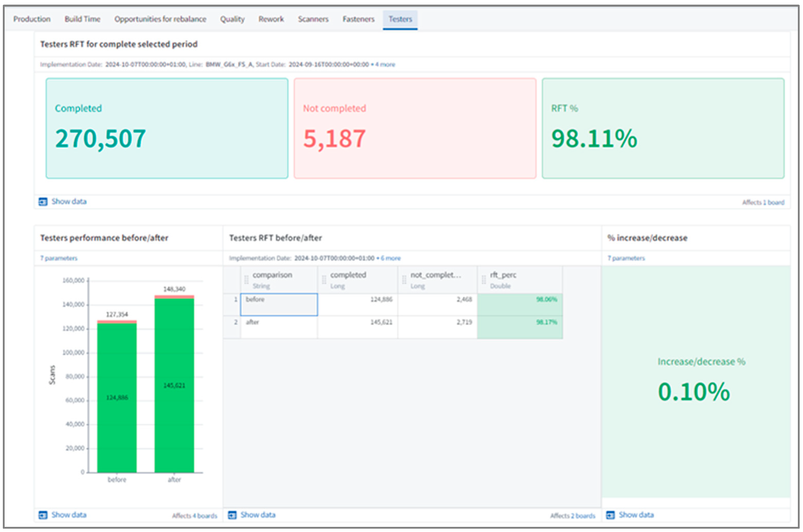The height and width of the screenshot is (532, 803).
Task: Click Show data link under RFT cards
Action: click(69, 201)
